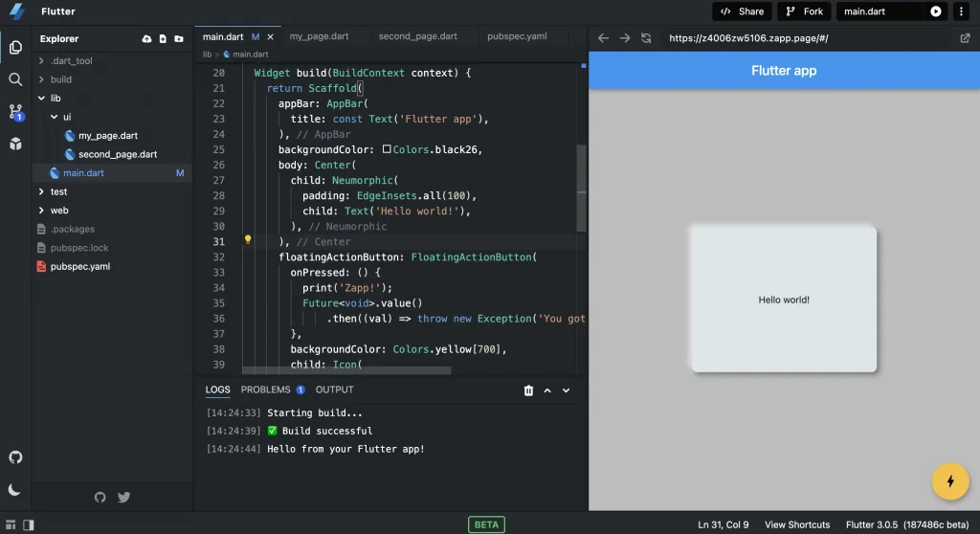The width and height of the screenshot is (980, 534).
Task: Clear logs with the trash icon
Action: pyautogui.click(x=528, y=390)
